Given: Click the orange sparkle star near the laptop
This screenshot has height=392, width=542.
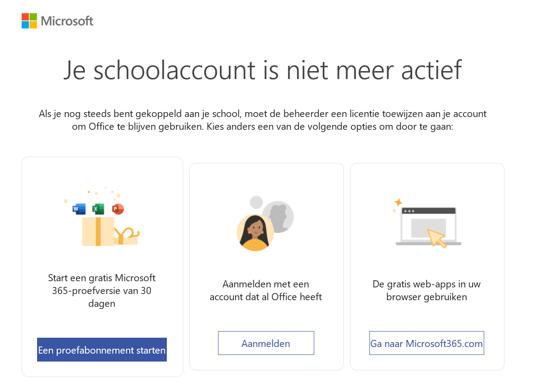Looking at the screenshot, I should click(x=399, y=202).
